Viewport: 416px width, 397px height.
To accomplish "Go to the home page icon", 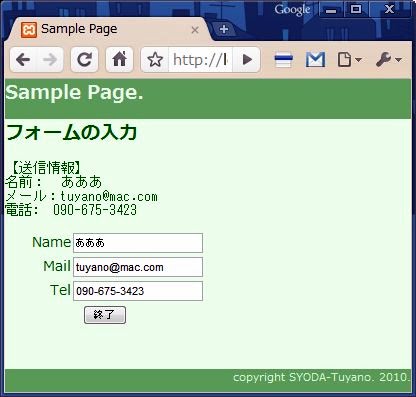I will click(x=119, y=60).
